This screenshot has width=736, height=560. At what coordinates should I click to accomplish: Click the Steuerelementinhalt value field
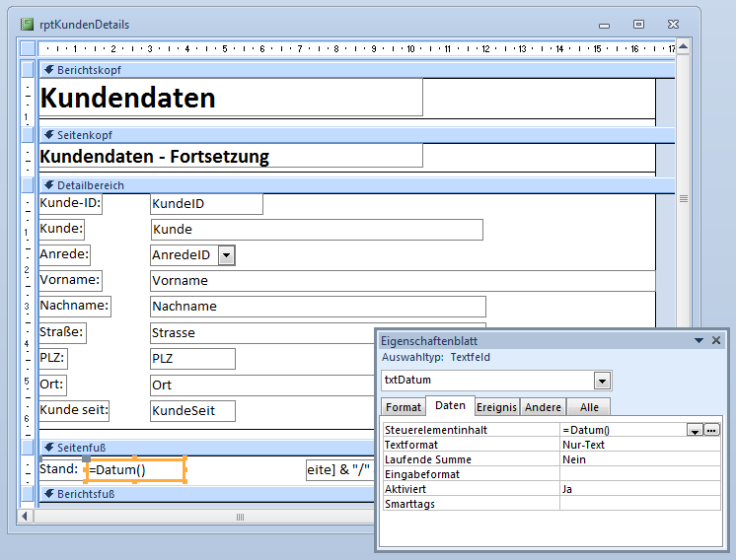coord(624,430)
